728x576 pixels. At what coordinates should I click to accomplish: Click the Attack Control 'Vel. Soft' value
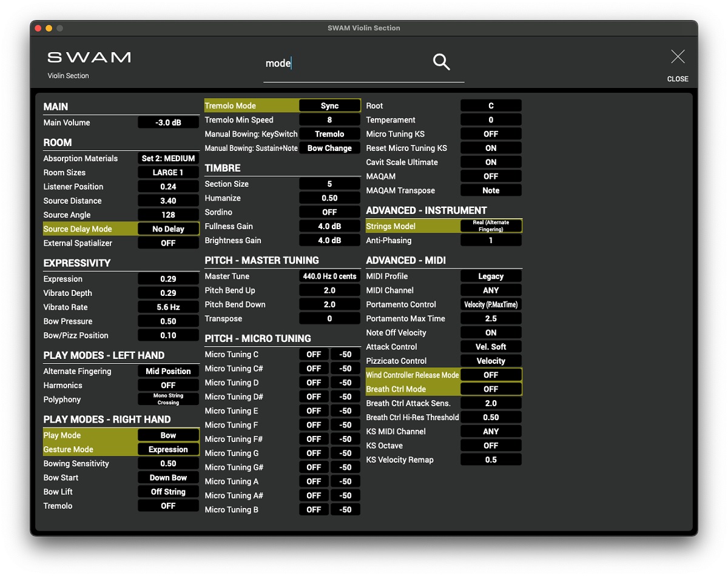(491, 347)
